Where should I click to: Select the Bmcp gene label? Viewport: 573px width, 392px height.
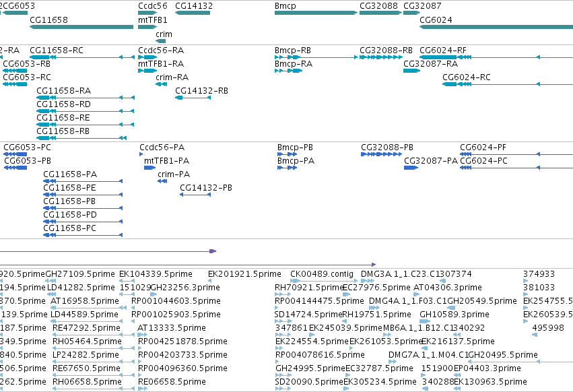tap(285, 6)
